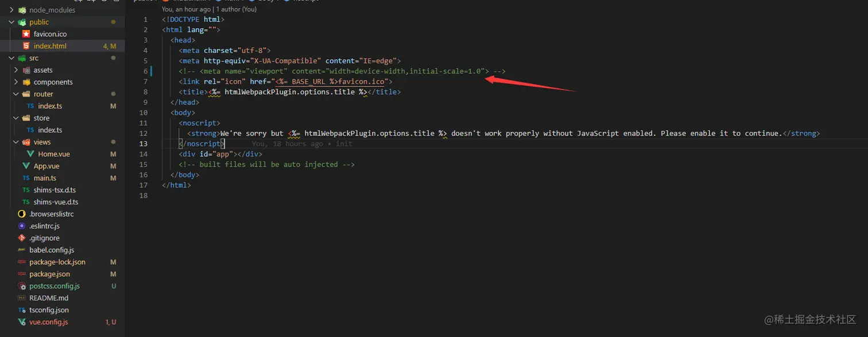Click the meta charset="utf-8" line

[224, 51]
